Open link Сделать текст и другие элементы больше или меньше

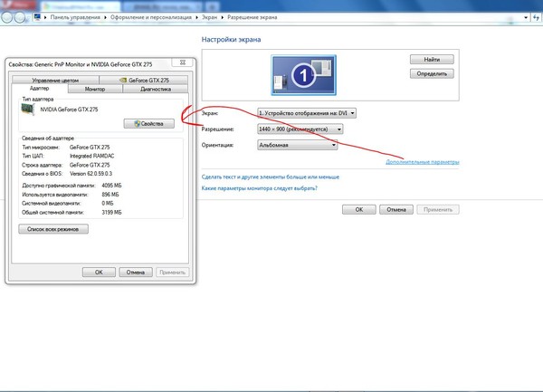click(271, 177)
